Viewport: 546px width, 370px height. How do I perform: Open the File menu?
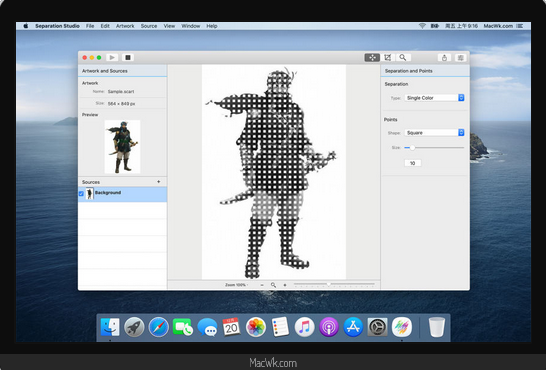point(90,26)
